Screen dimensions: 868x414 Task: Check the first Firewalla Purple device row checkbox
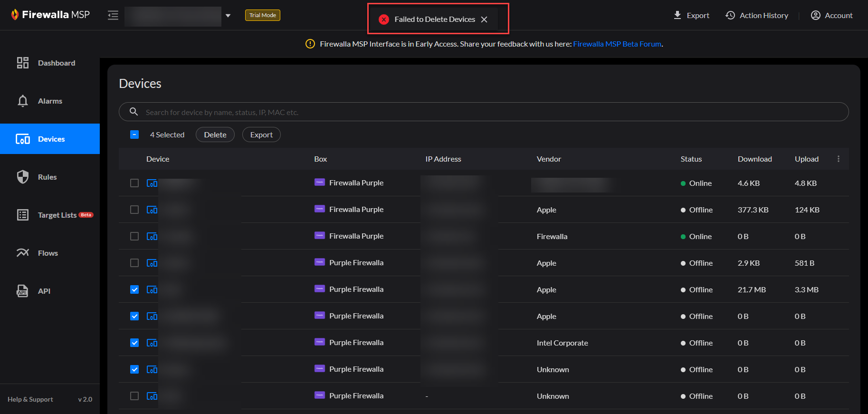pyautogui.click(x=134, y=183)
